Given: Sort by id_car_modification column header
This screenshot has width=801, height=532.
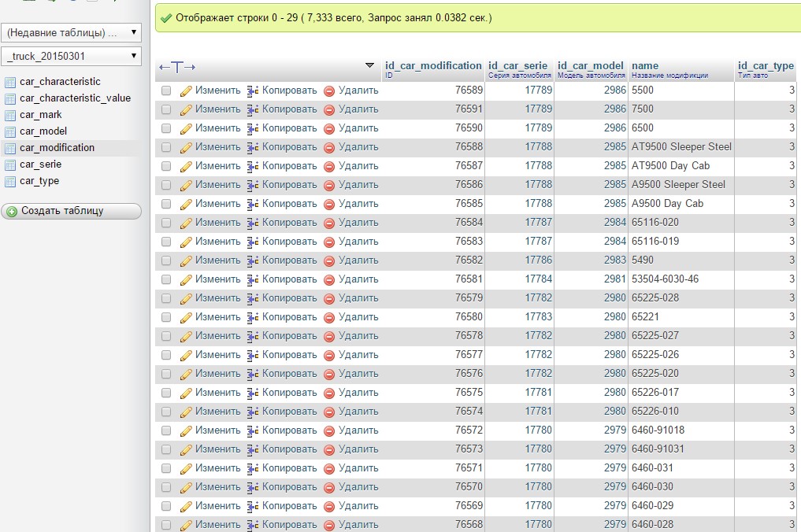Looking at the screenshot, I should [x=433, y=66].
